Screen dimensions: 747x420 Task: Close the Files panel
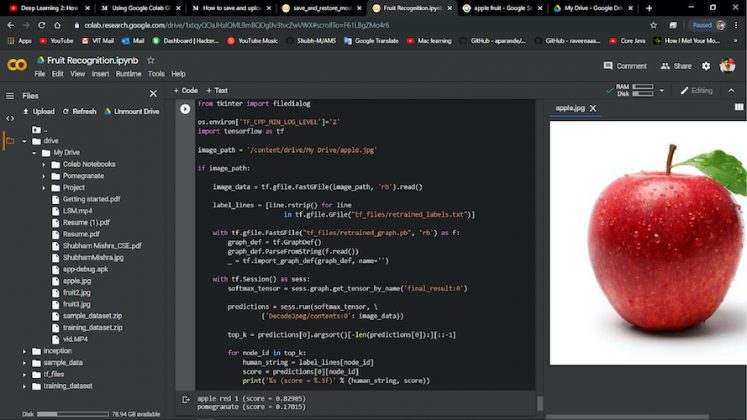[x=153, y=95]
